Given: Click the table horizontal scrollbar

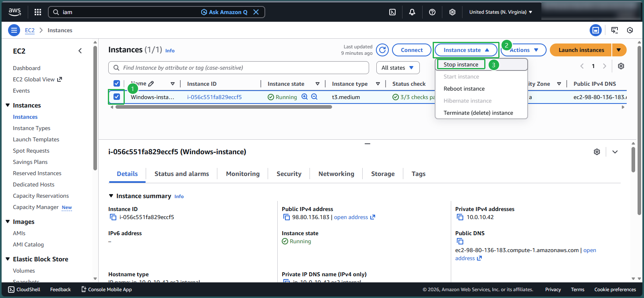Looking at the screenshot, I should click(223, 107).
